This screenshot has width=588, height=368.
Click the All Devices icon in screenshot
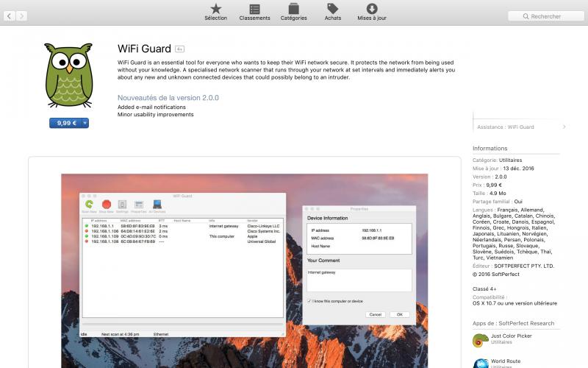point(157,206)
